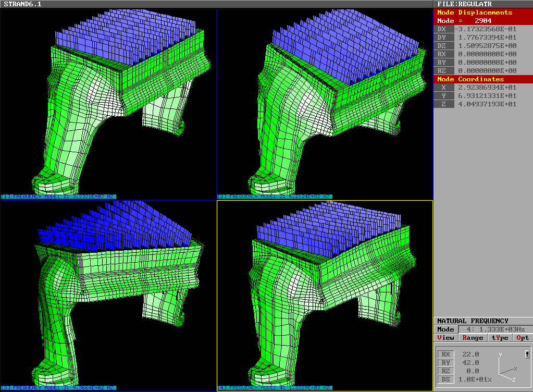Click the RX view rotation button showing 22.0
This screenshot has height=392, width=533.
click(445, 354)
